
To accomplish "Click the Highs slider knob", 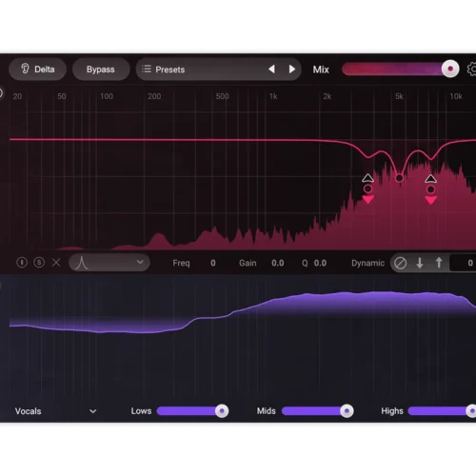I will click(x=471, y=411).
